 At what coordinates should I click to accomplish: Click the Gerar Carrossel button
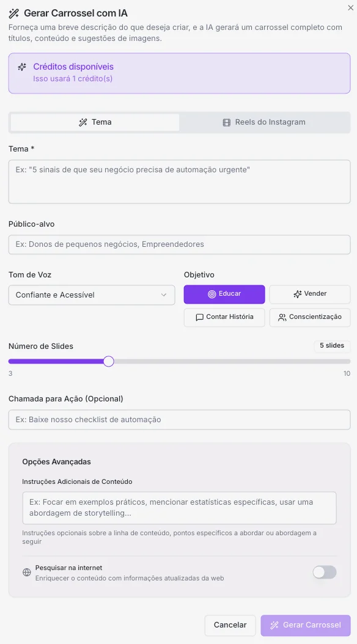tap(305, 625)
